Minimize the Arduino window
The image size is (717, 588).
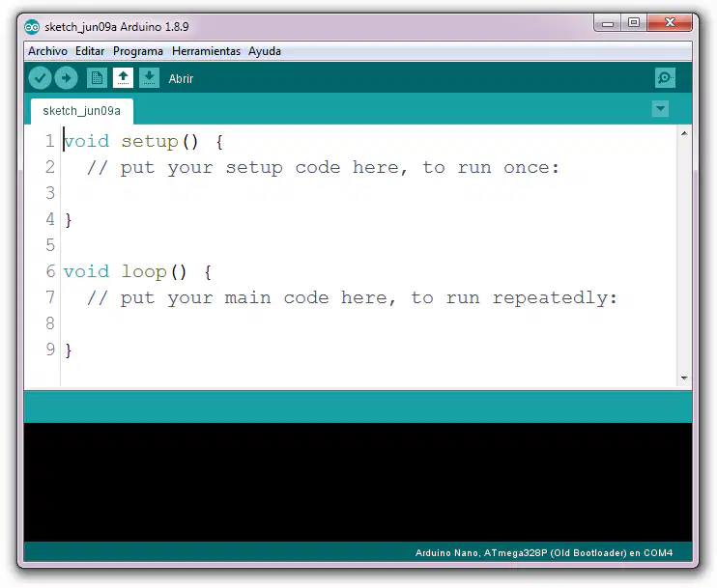coord(608,23)
